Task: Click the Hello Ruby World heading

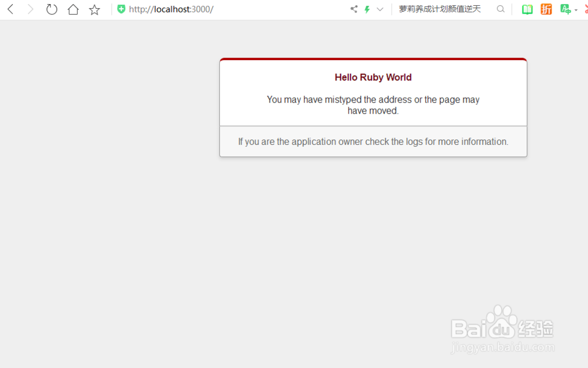Action: 373,77
